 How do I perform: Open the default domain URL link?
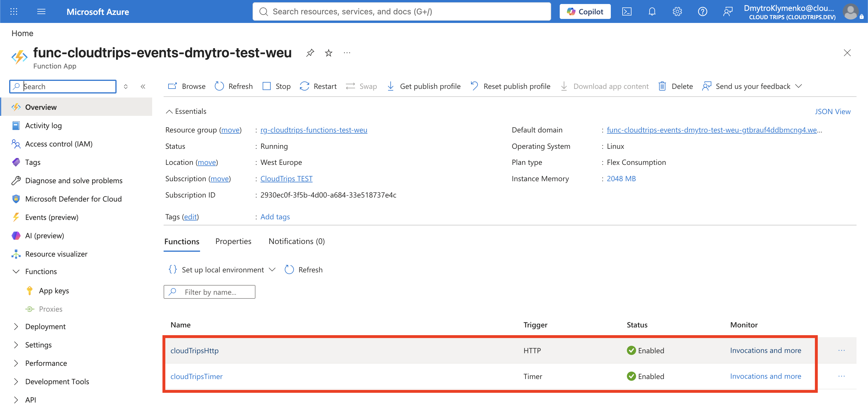(x=714, y=130)
